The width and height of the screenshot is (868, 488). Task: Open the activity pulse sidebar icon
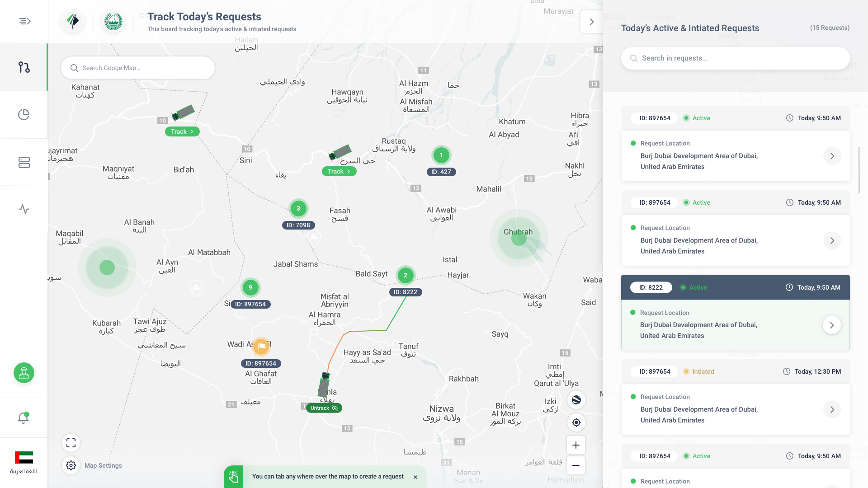click(24, 209)
